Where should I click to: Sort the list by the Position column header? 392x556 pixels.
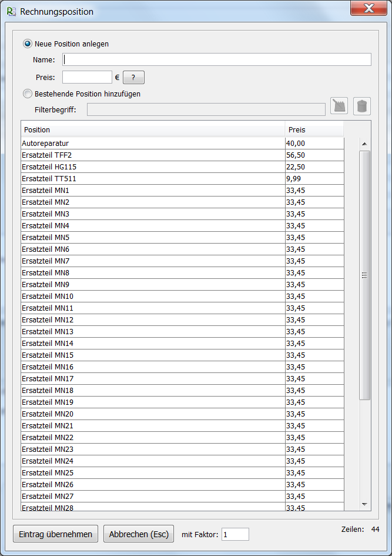[153, 129]
